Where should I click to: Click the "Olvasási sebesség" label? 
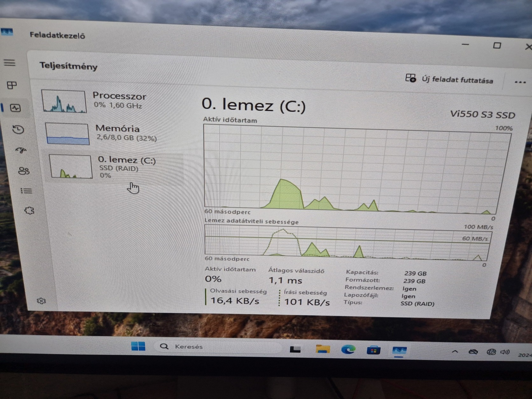click(238, 291)
